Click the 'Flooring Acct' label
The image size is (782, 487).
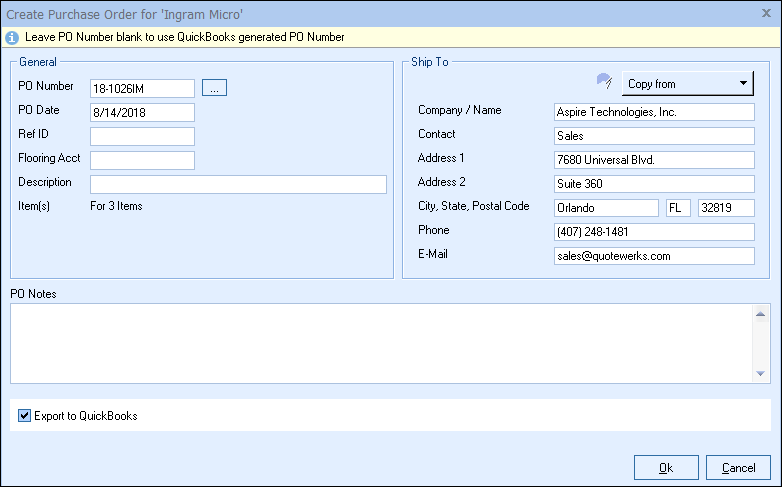(x=49, y=158)
